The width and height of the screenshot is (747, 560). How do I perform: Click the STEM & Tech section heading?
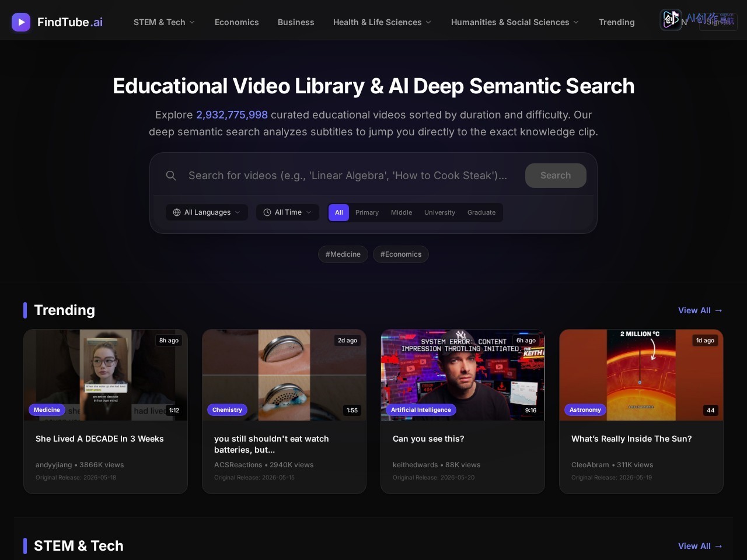tap(79, 546)
